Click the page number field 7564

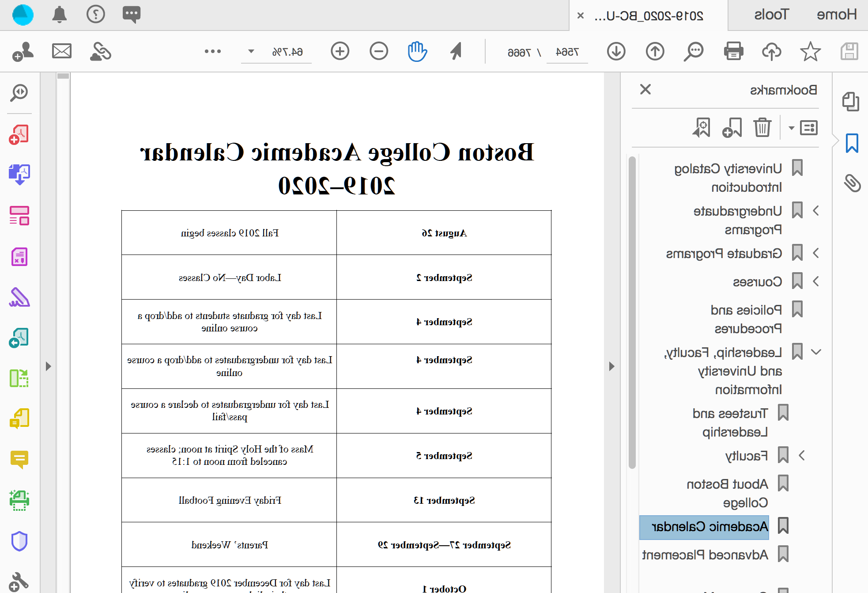tap(567, 52)
